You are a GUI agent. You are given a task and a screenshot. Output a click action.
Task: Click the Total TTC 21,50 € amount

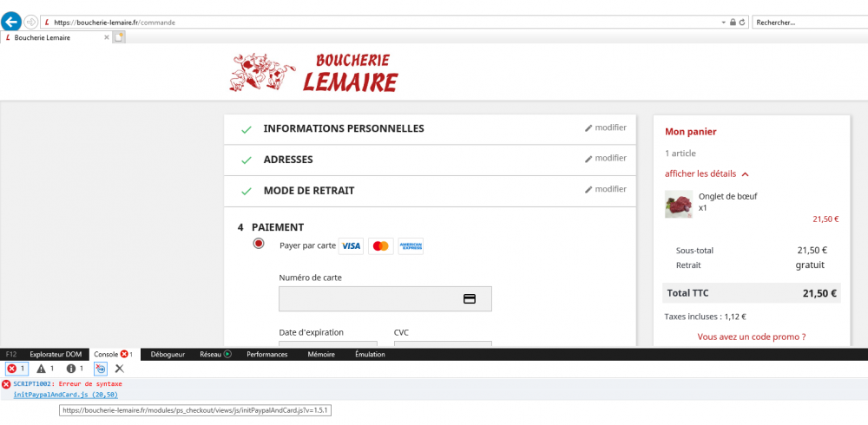[819, 293]
